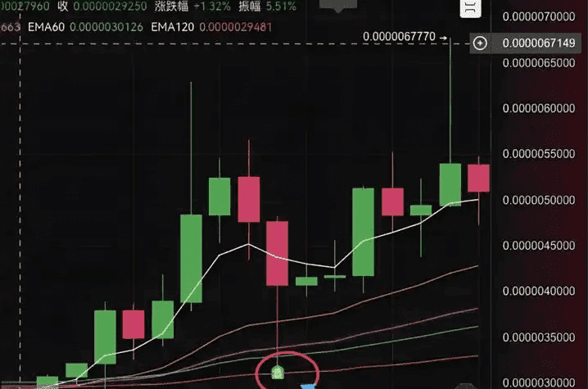Click the 0.0000050000 price axis label
The width and height of the screenshot is (588, 389).
pos(539,200)
